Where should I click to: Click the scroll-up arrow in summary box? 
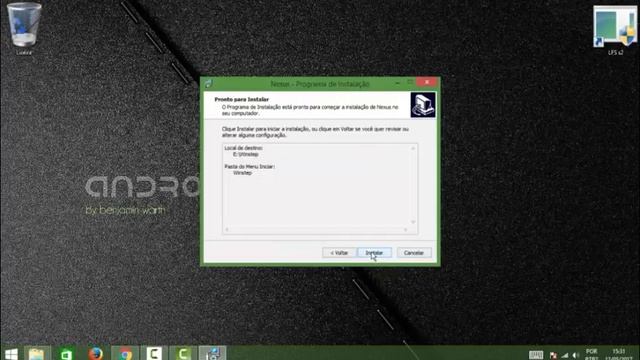(x=413, y=148)
